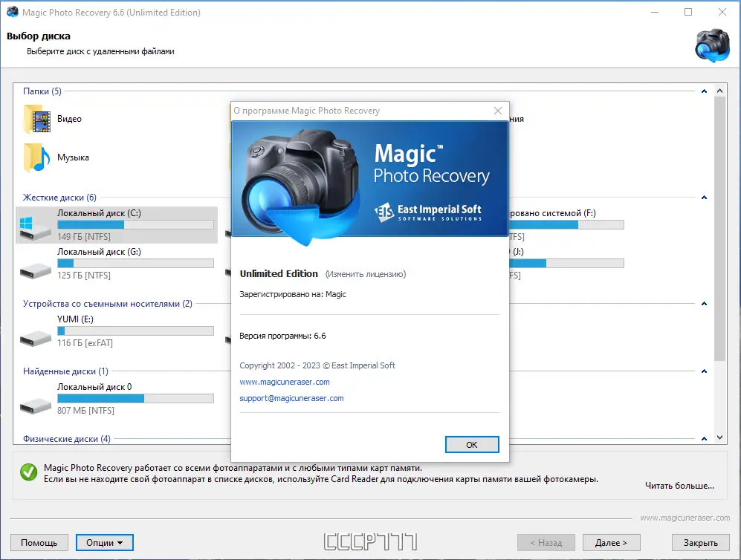Image resolution: width=741 pixels, height=560 pixels.
Task: Click the usage bar of Локальный диск (G:)
Action: pos(135,264)
